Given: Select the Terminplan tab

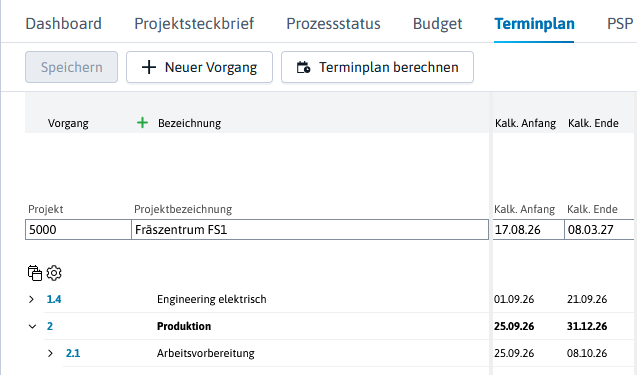Looking at the screenshot, I should (x=534, y=24).
